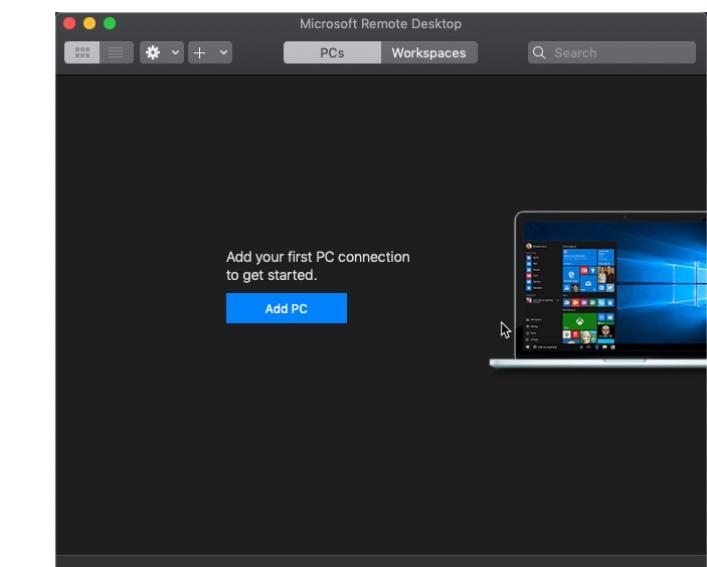This screenshot has width=707, height=567.
Task: Click the blue Add PC button
Action: click(287, 308)
